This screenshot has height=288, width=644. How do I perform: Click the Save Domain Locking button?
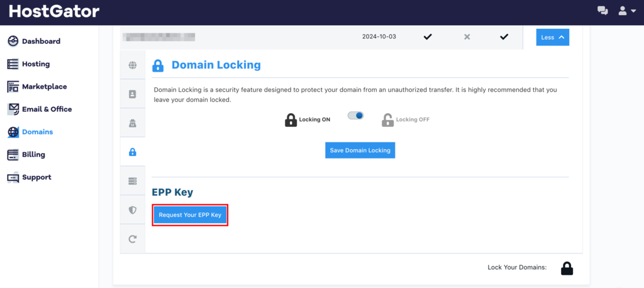click(x=360, y=150)
